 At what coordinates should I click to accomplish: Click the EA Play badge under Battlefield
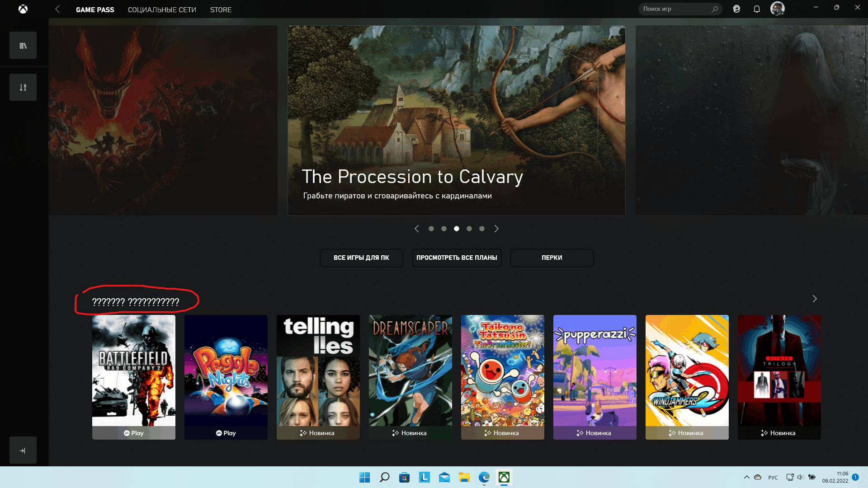(x=134, y=433)
